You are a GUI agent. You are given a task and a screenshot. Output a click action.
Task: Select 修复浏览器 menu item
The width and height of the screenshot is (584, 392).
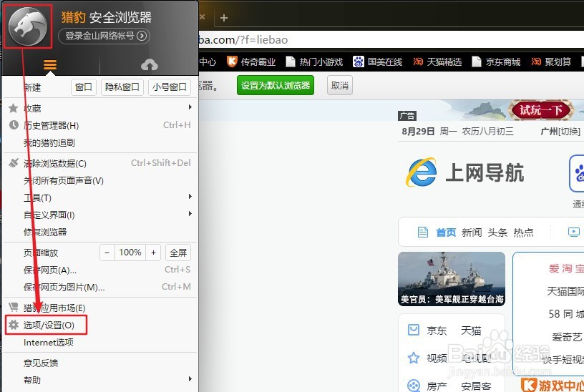pyautogui.click(x=99, y=232)
